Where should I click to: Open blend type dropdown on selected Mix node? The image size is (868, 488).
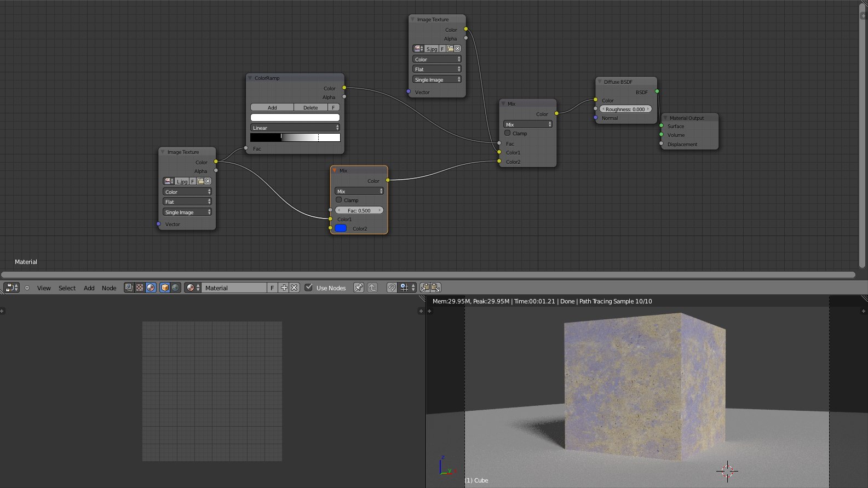click(x=359, y=191)
